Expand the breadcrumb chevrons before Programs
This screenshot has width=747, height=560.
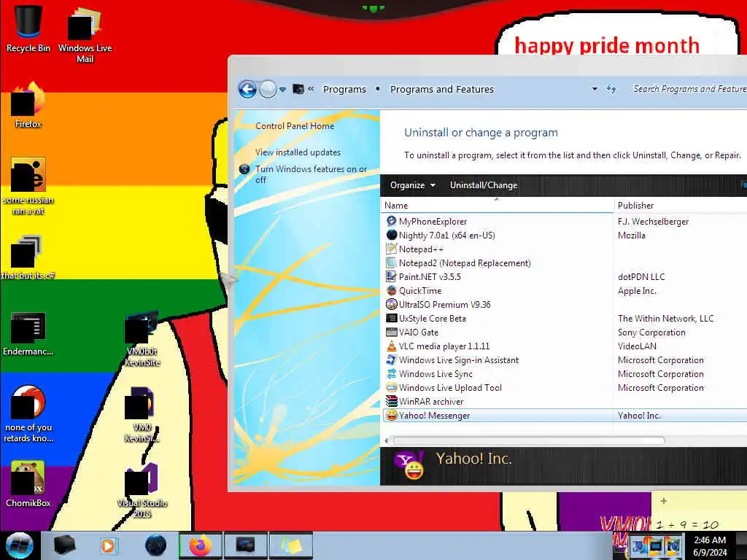point(311,88)
